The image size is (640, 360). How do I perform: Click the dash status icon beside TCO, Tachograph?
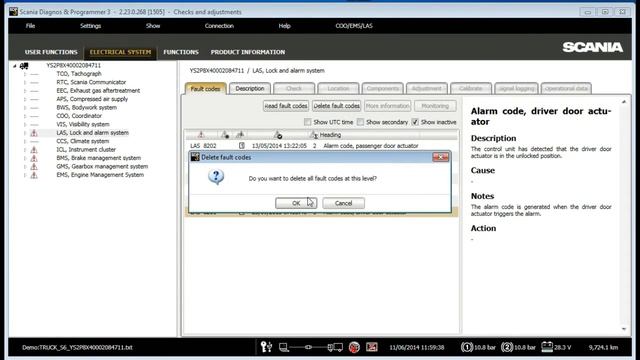(34, 74)
